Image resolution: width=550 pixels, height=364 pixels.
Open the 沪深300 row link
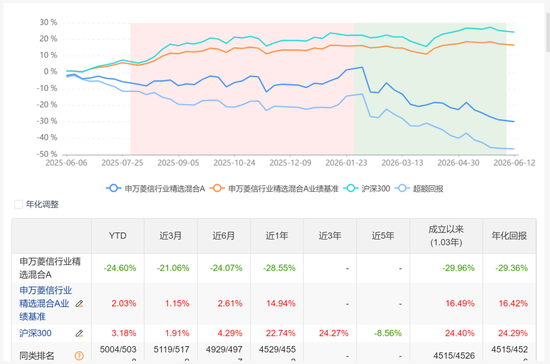point(35,333)
